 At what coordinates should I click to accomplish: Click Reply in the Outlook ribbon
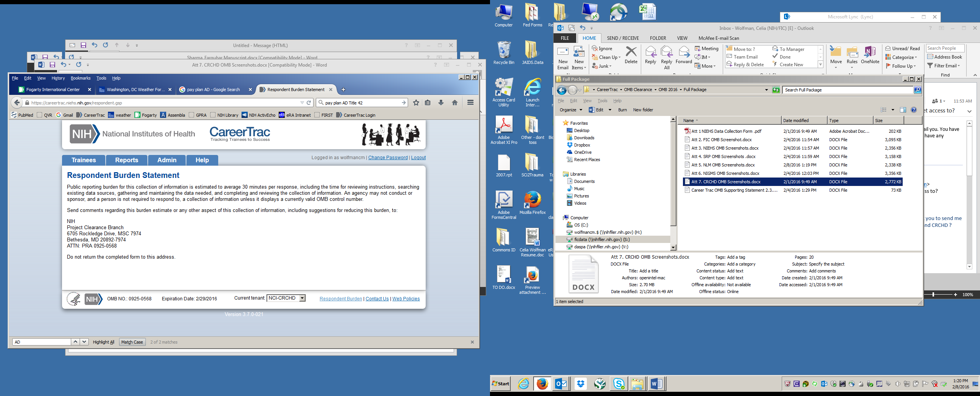(x=650, y=55)
